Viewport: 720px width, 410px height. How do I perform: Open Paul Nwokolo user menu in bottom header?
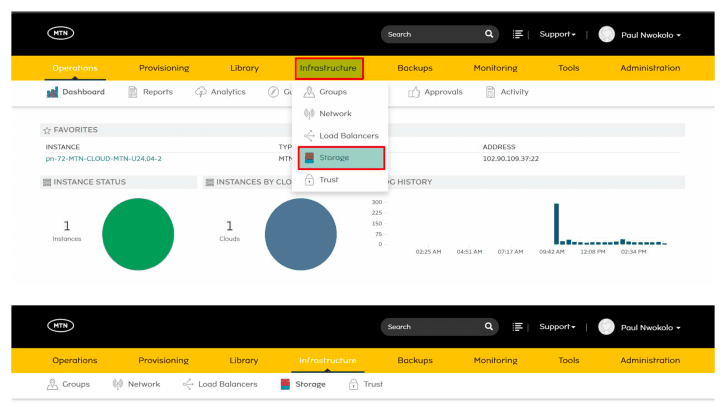[x=651, y=327]
